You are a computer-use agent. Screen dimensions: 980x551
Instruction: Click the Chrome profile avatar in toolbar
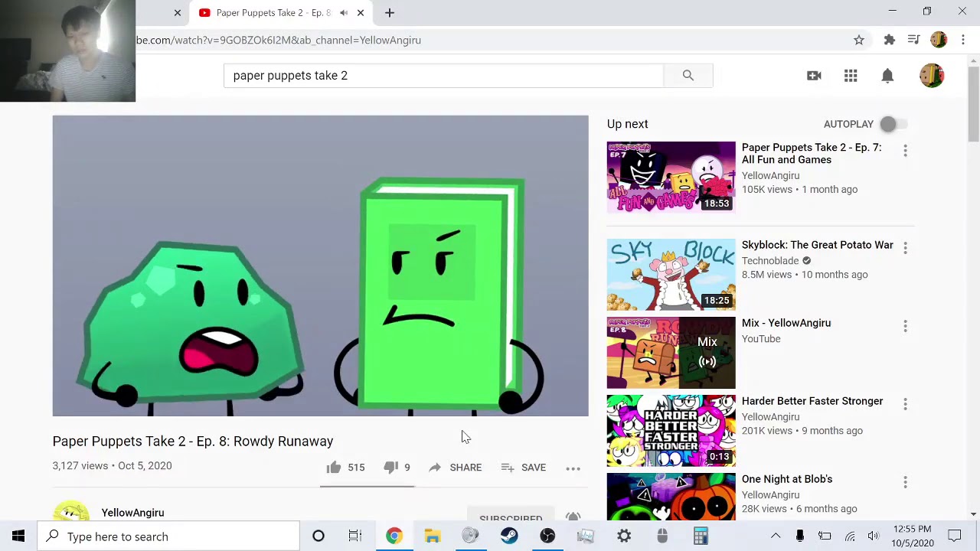click(x=939, y=40)
